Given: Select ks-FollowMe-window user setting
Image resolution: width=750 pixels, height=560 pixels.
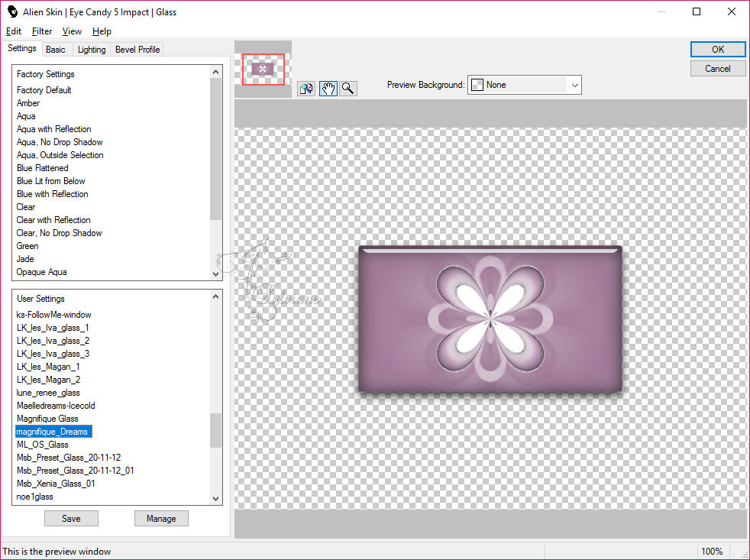Looking at the screenshot, I should [x=53, y=315].
